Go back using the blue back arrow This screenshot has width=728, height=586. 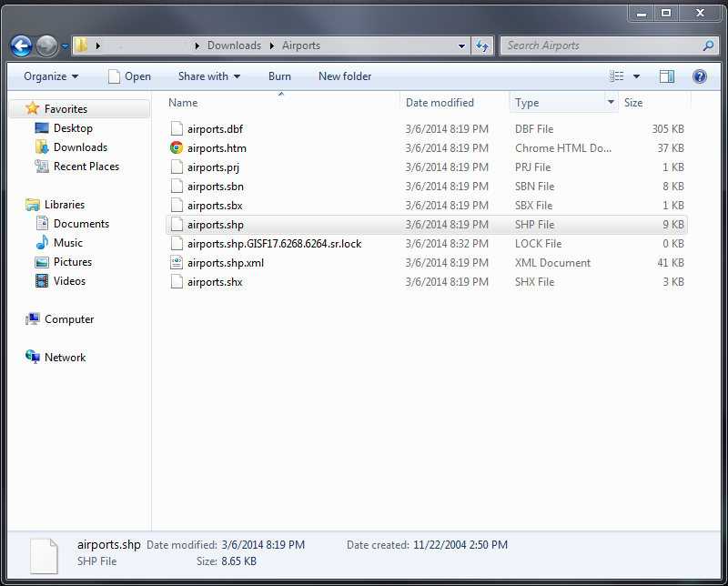coord(21,46)
